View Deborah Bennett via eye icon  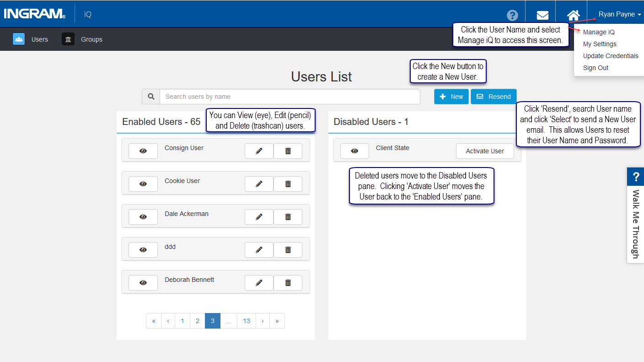pyautogui.click(x=143, y=283)
